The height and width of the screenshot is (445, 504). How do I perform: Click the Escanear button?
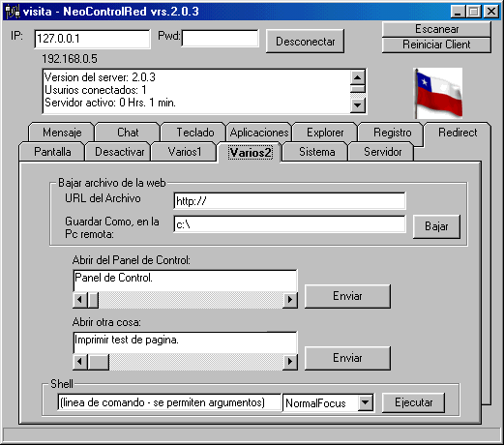click(x=436, y=29)
